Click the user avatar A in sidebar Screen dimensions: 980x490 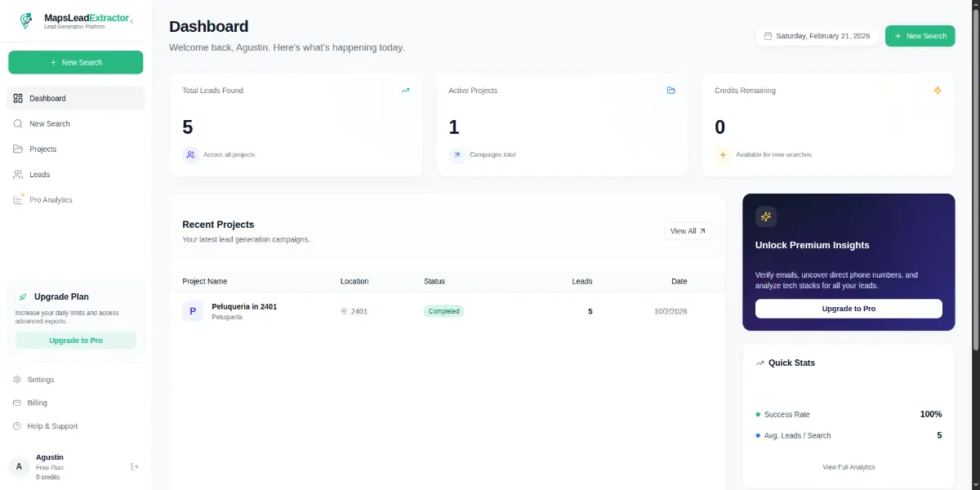[x=18, y=466]
